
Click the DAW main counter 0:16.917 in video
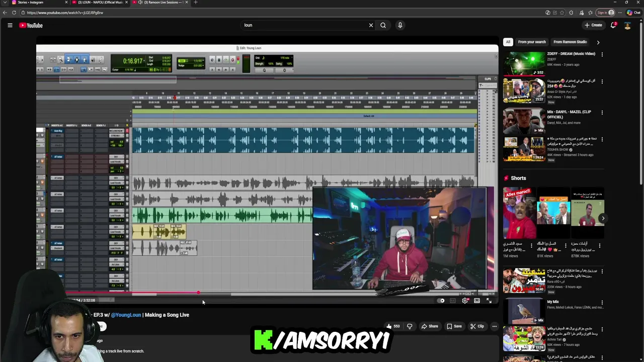click(x=133, y=61)
